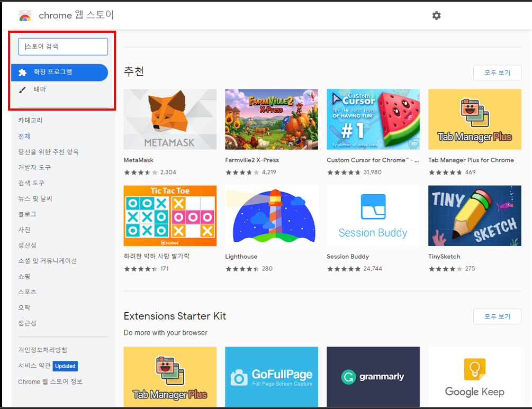Click the 275 review count under TinySketch
Screen dimensions: 532x409
[x=470, y=269]
